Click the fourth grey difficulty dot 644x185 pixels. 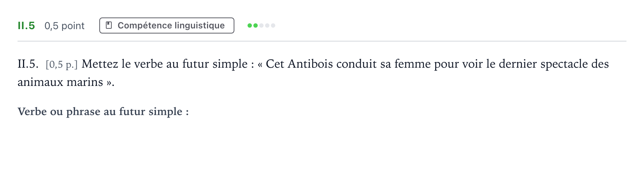point(267,25)
